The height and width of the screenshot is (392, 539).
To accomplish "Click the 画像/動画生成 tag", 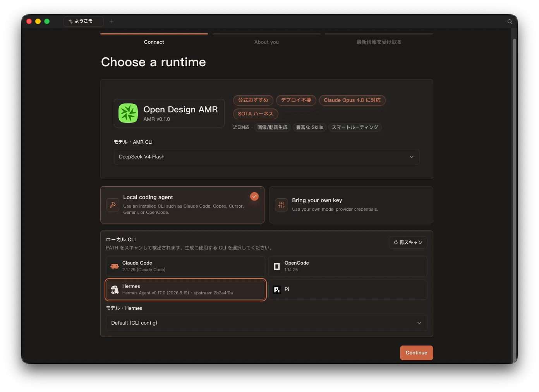I will coord(273,127).
